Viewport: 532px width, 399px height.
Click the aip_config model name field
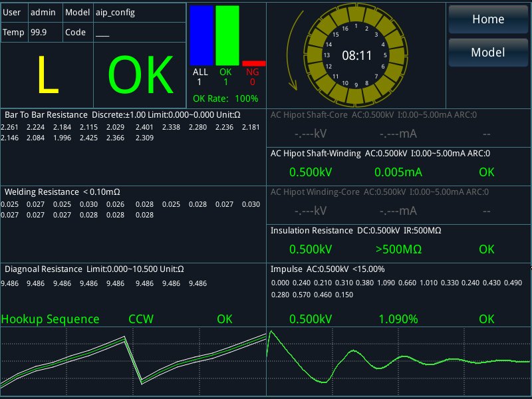coord(140,13)
